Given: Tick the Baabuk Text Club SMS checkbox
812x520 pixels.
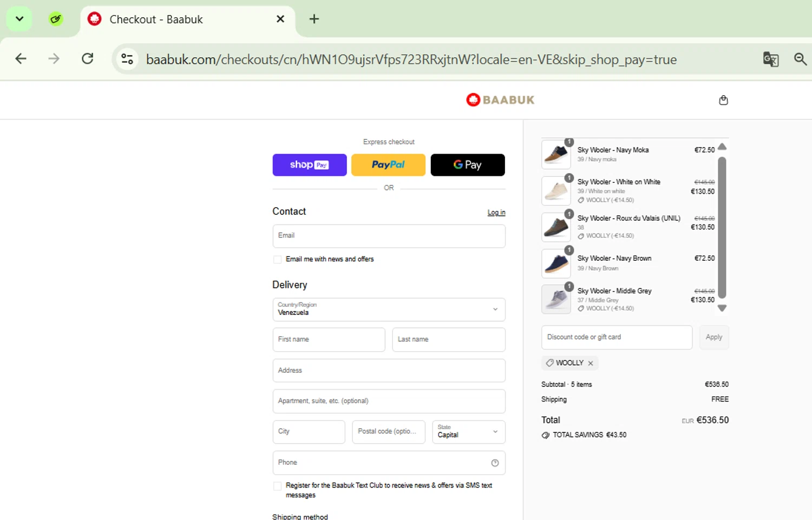Looking at the screenshot, I should click(278, 486).
